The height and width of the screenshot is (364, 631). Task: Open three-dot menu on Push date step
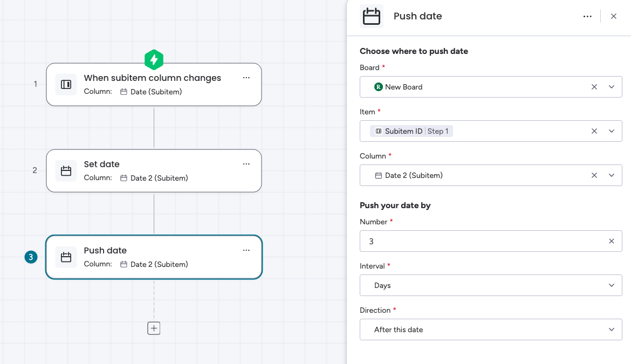(x=246, y=250)
